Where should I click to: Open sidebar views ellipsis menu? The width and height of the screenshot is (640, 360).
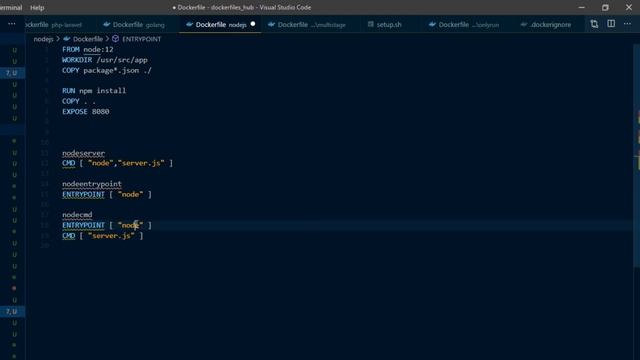tap(12, 24)
